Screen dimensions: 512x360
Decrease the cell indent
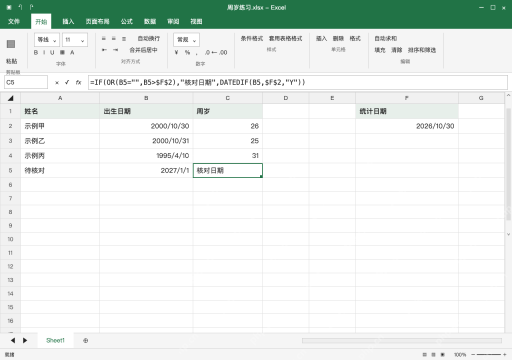(x=104, y=50)
